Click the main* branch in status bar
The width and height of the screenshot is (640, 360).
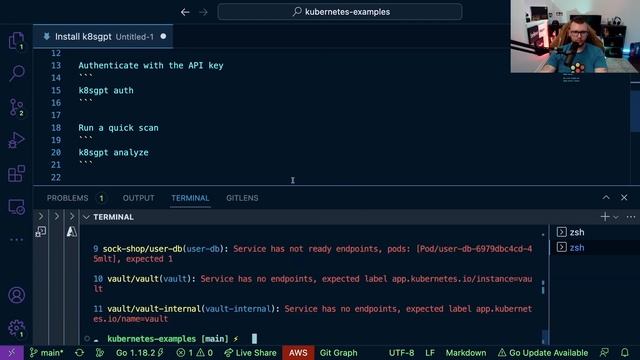pyautogui.click(x=47, y=353)
